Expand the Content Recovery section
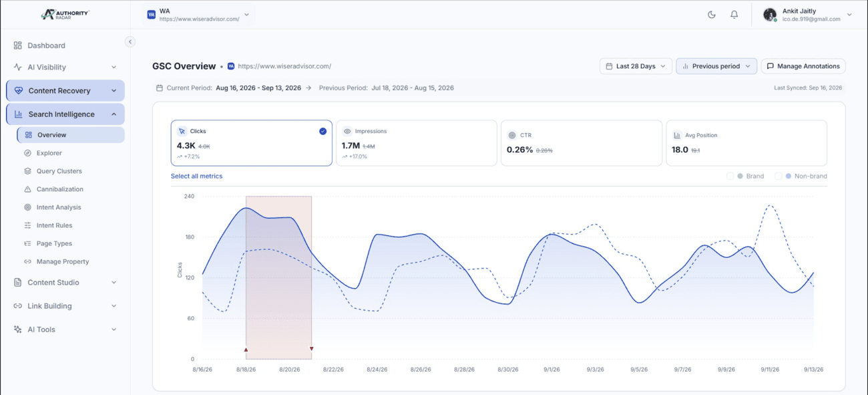 tap(65, 91)
